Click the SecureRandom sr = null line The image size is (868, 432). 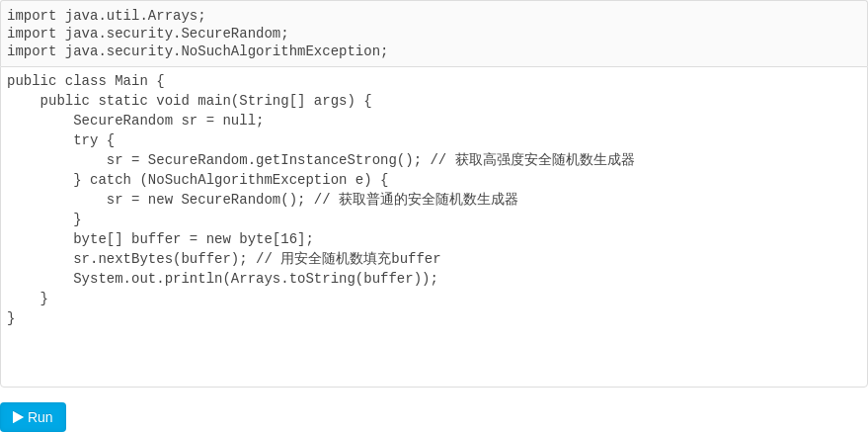168,121
